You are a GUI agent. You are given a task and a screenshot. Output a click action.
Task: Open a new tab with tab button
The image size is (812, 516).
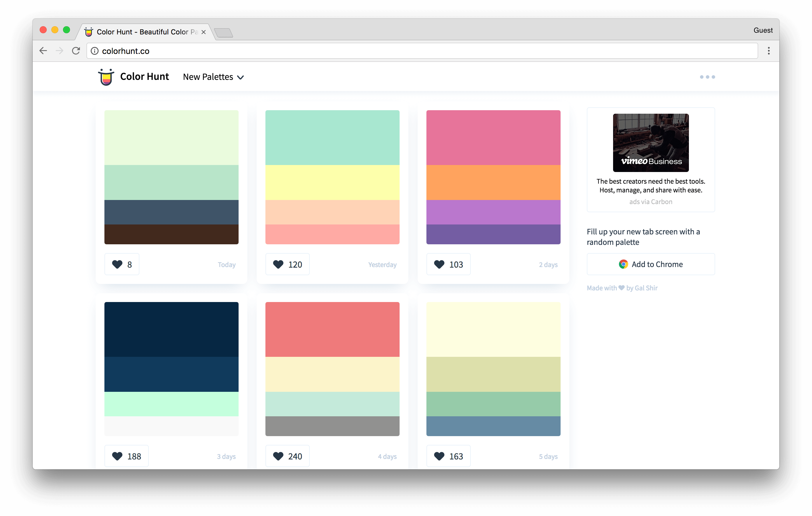point(223,33)
